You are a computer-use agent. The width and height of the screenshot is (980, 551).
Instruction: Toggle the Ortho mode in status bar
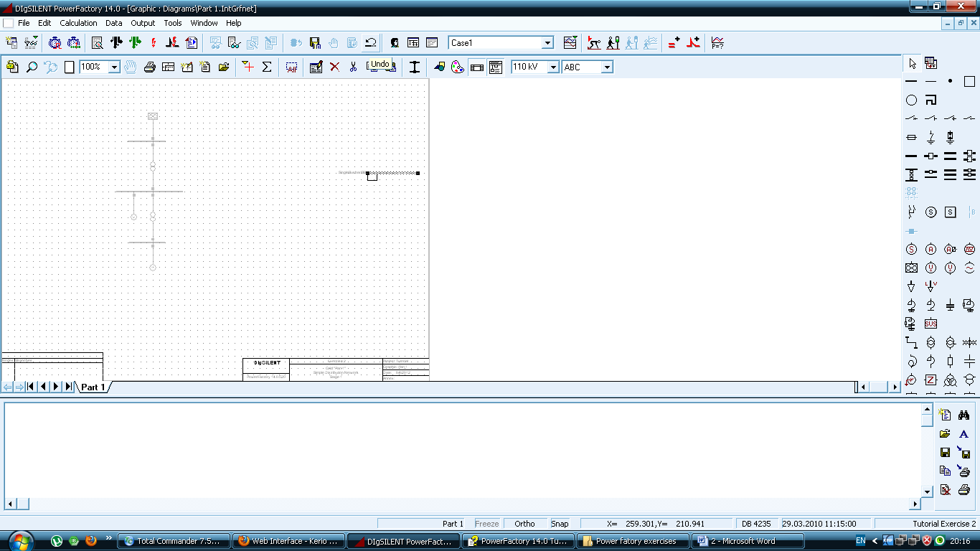pos(524,524)
